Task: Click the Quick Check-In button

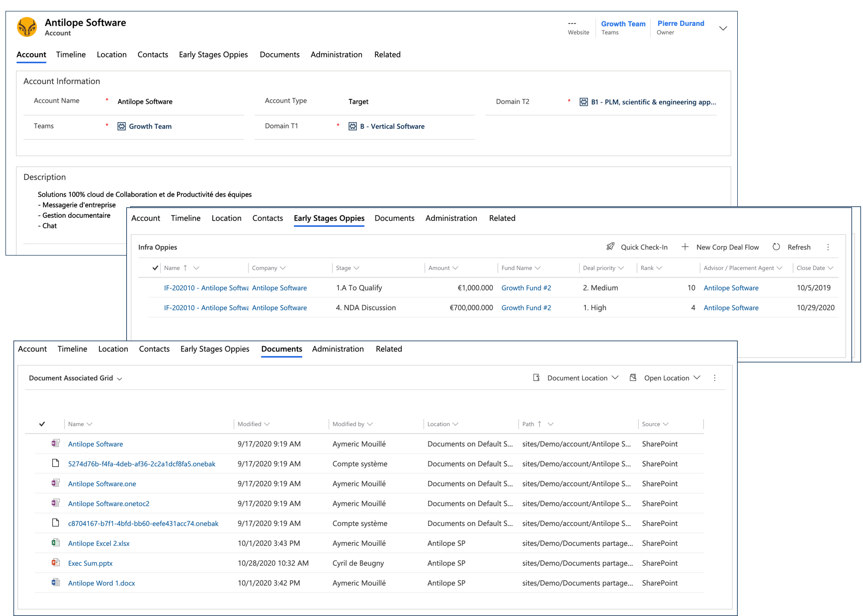Action: (637, 247)
